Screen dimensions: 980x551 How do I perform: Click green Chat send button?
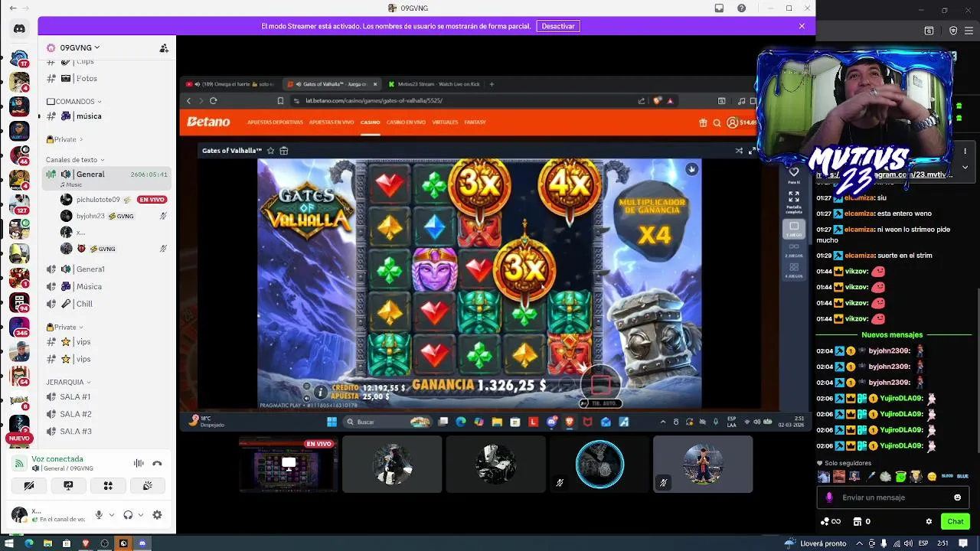click(x=955, y=521)
